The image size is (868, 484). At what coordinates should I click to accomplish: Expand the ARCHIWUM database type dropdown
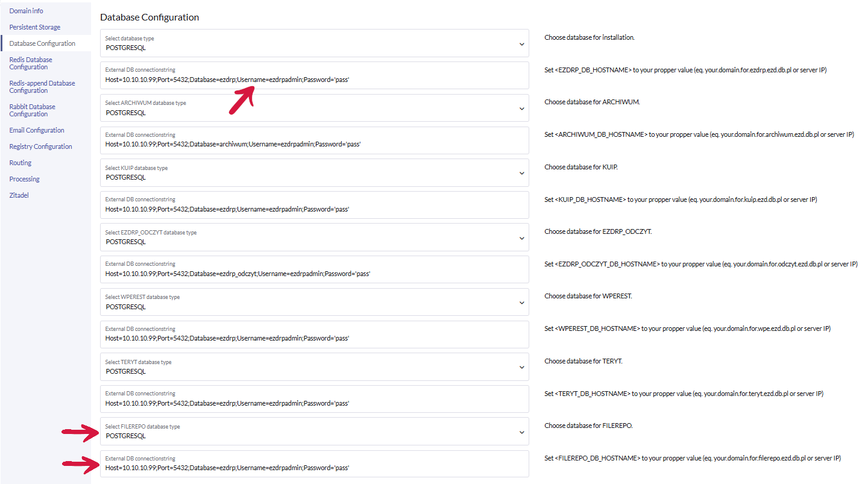(521, 108)
